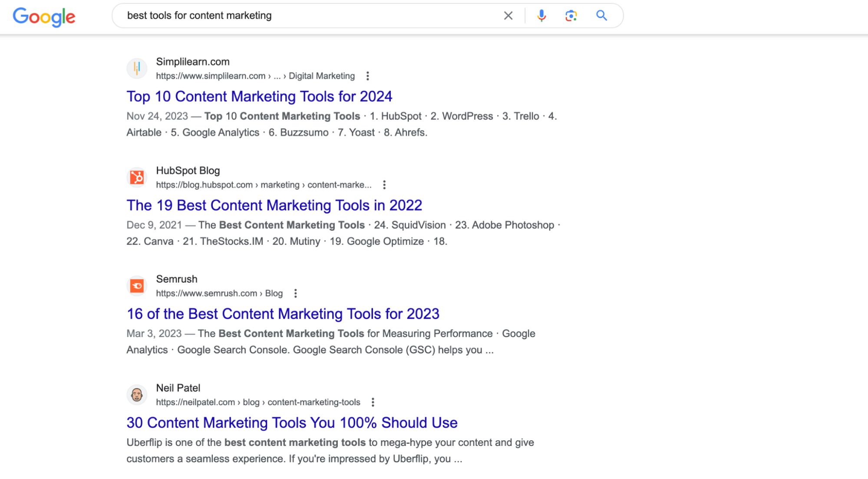Click the HubSpot Blog site name

point(188,170)
